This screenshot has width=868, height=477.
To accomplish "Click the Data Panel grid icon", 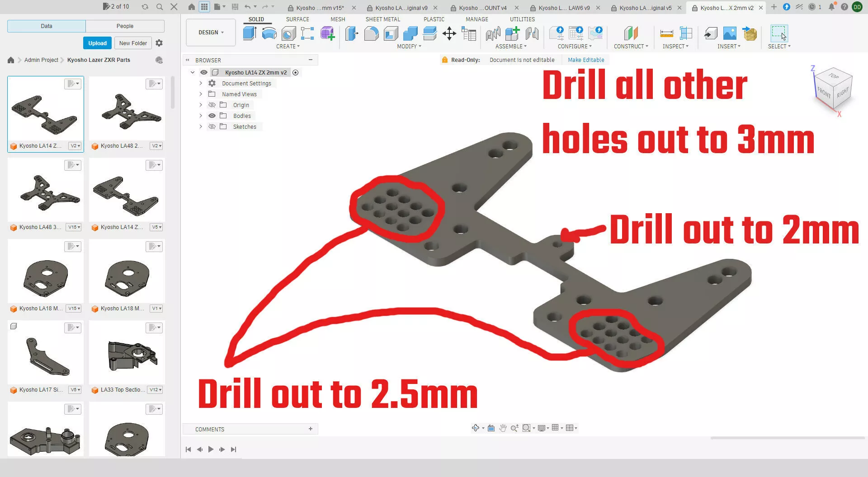I will click(204, 7).
